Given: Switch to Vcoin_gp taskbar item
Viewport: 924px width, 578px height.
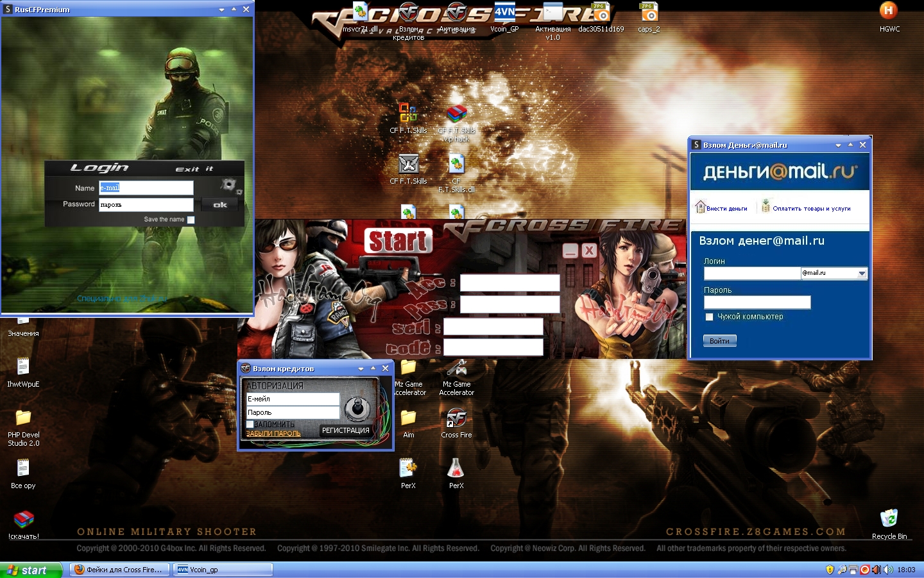Looking at the screenshot, I should [x=223, y=570].
